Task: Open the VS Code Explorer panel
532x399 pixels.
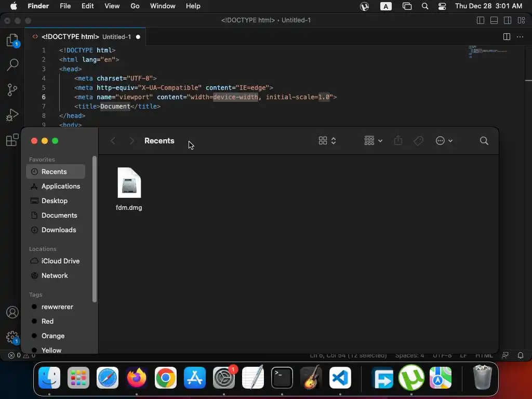Action: [x=12, y=40]
